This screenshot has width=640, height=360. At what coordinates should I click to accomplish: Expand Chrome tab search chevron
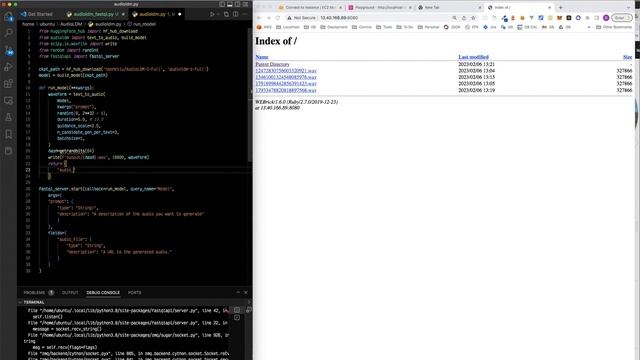[x=628, y=7]
